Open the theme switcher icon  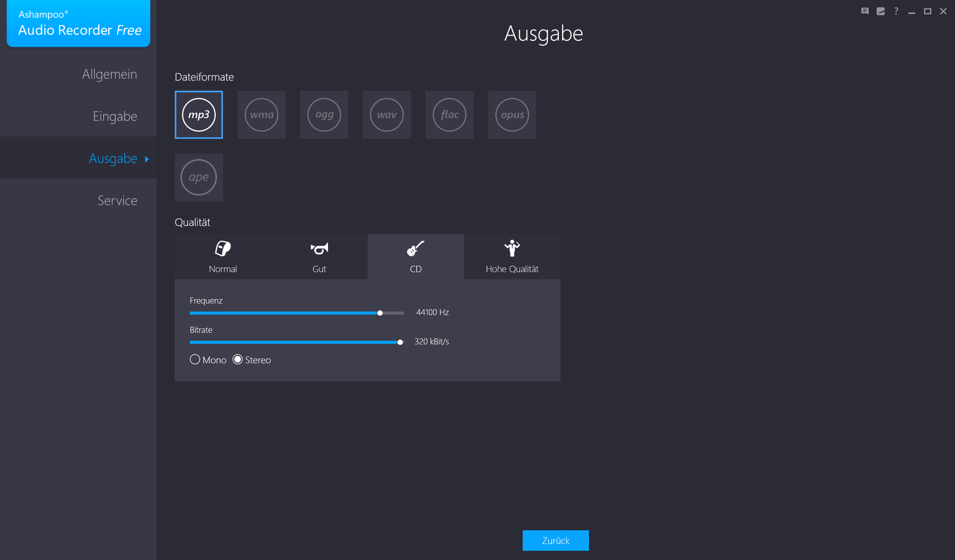[x=880, y=11]
